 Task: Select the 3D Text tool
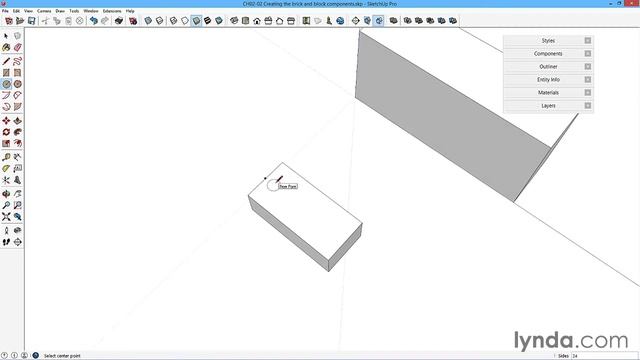click(18, 180)
